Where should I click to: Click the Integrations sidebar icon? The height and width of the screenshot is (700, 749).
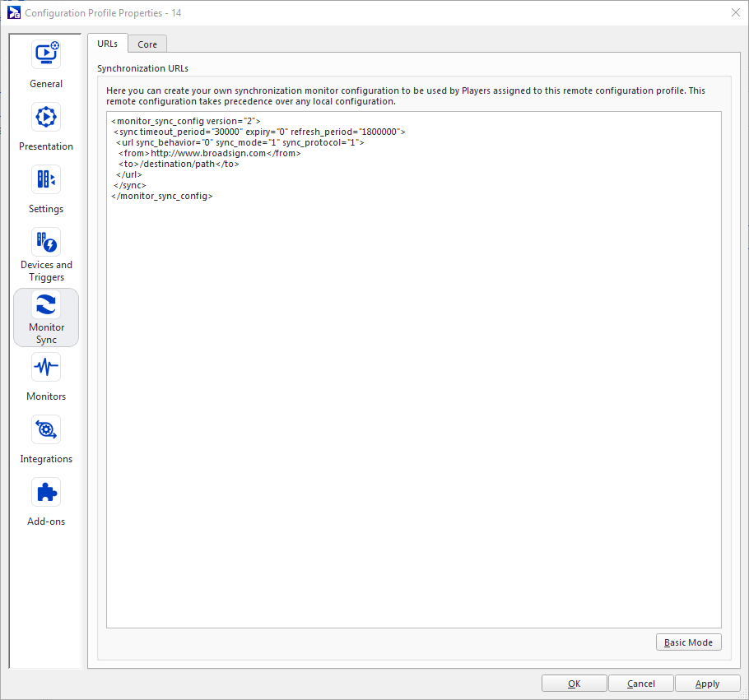coord(46,429)
